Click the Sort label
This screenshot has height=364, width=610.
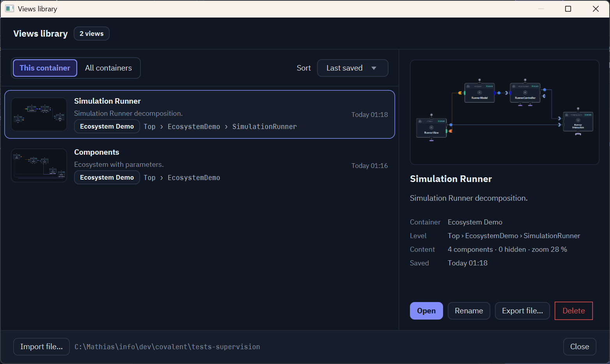(304, 68)
